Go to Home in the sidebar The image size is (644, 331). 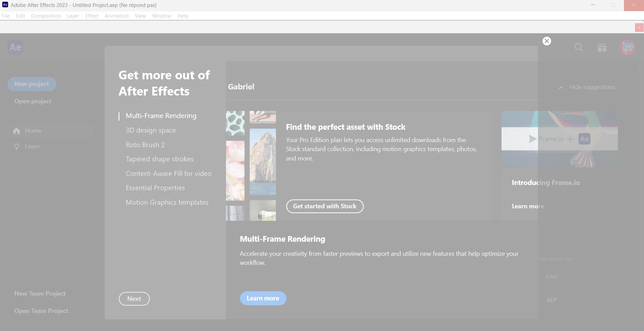point(51,131)
